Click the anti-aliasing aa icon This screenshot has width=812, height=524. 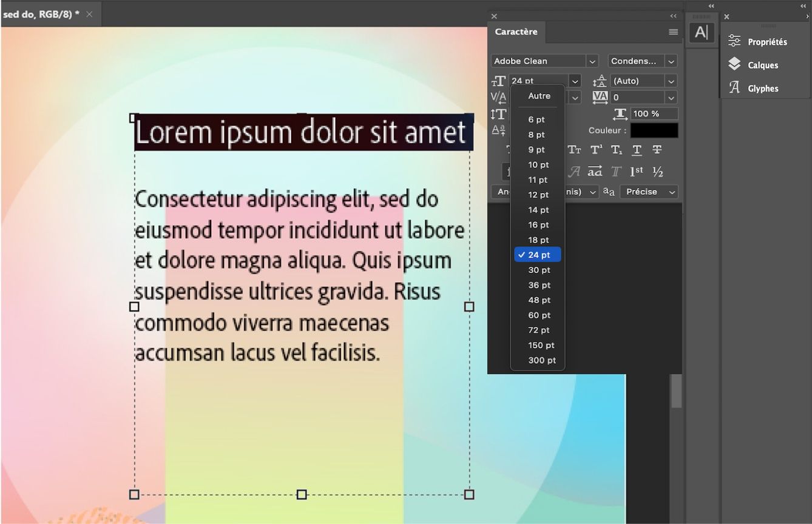coord(609,192)
